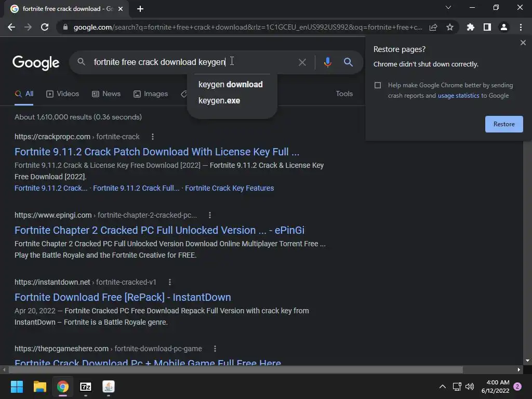Open the search Tools options

[344, 94]
